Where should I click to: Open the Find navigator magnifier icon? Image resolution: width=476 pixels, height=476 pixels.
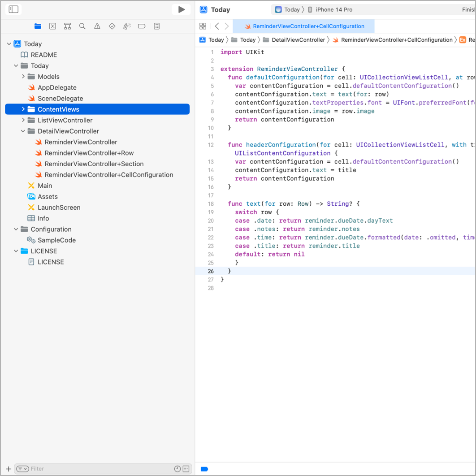click(82, 26)
